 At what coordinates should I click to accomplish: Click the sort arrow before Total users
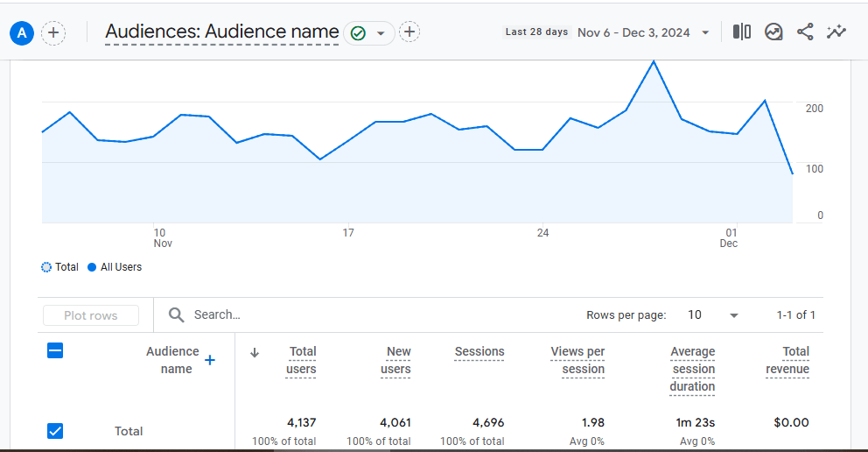pos(255,352)
